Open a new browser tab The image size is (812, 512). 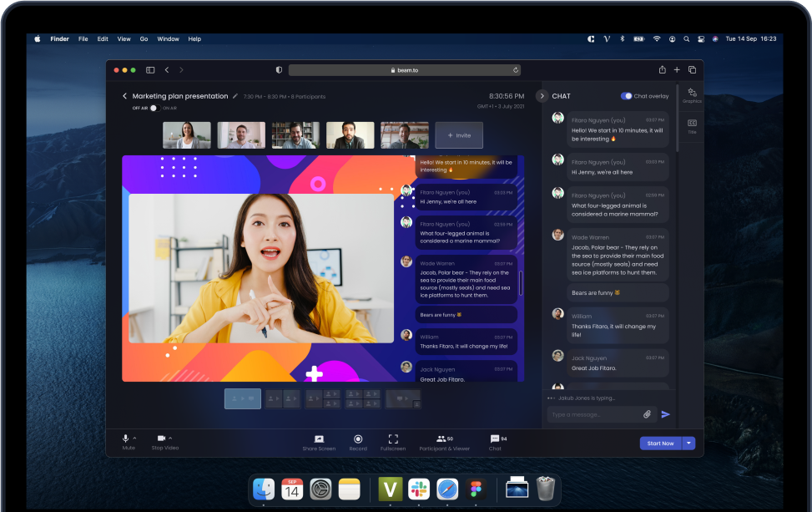pos(677,69)
